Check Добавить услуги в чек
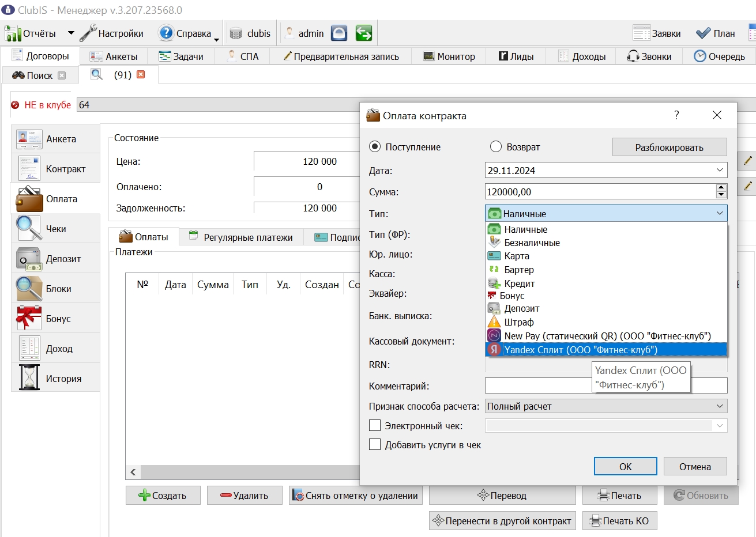This screenshot has height=537, width=756. pos(375,445)
